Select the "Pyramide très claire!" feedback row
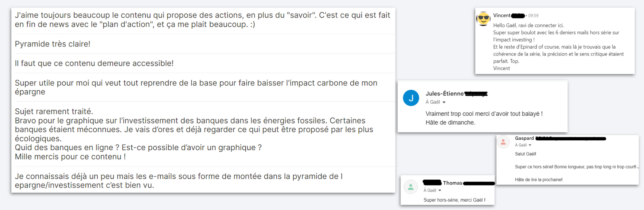 coord(203,44)
